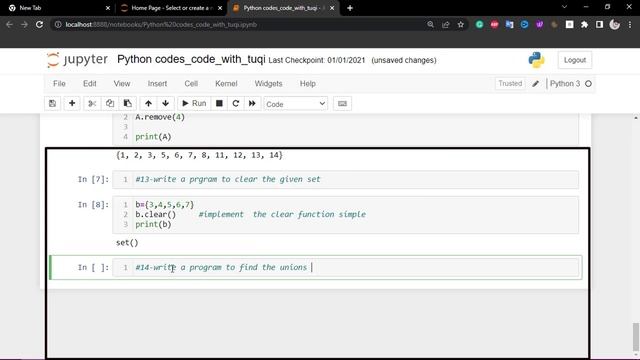This screenshot has width=640, height=360.
Task: Click the print(A) code line
Action: pos(153,137)
